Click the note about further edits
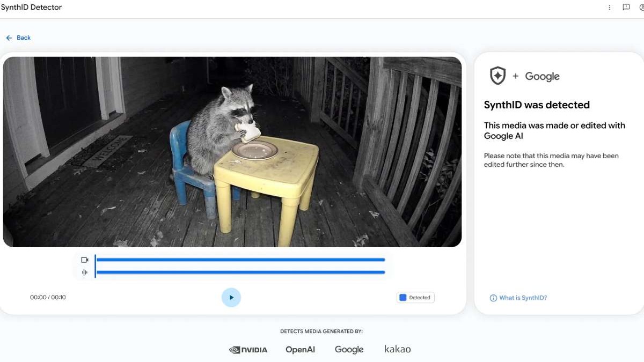 551,160
